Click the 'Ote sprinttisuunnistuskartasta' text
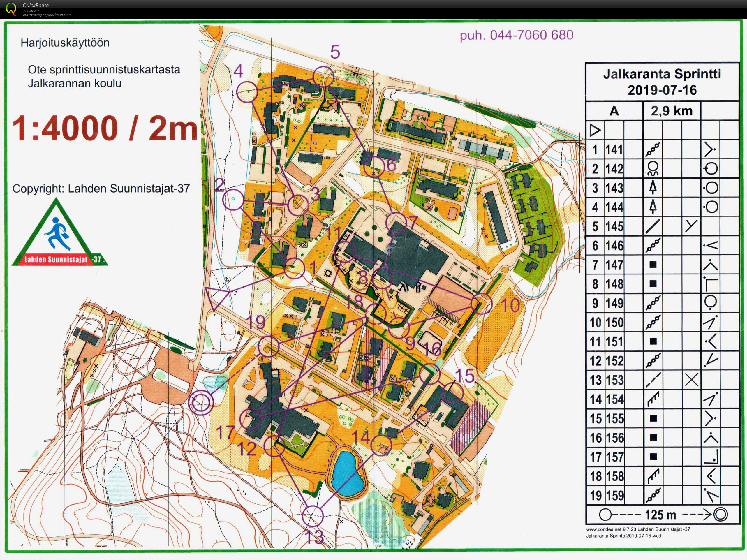 coord(104,70)
